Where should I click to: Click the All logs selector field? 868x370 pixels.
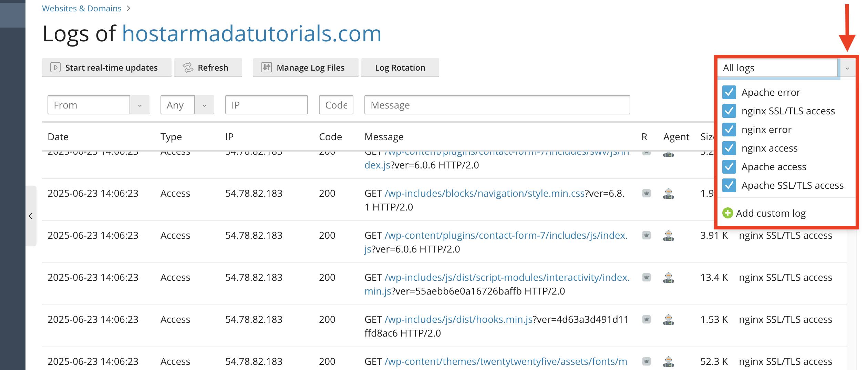tap(778, 68)
